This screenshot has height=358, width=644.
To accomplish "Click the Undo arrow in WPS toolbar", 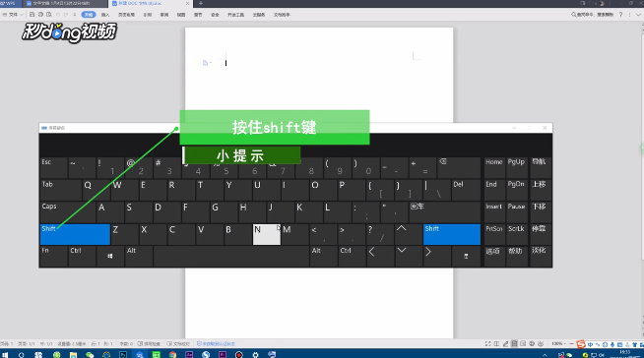I will [58, 15].
